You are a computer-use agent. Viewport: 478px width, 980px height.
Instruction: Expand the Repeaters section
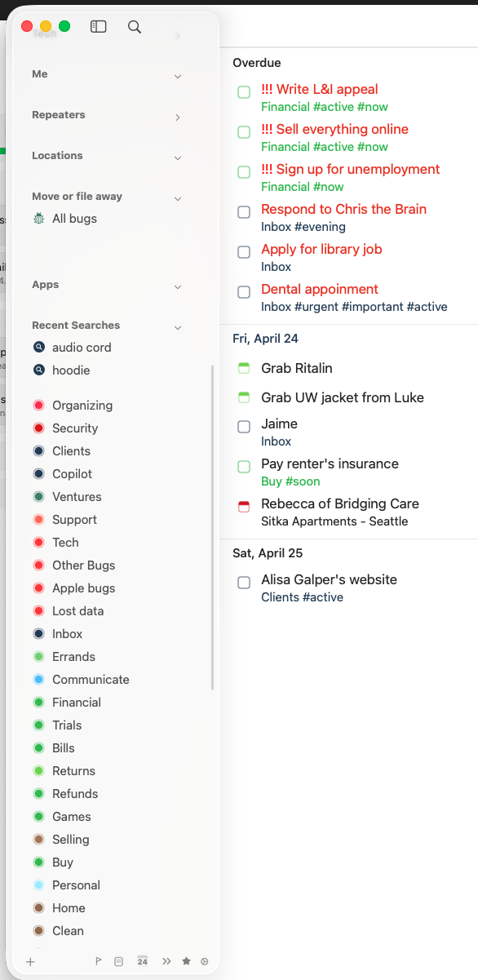point(178,118)
